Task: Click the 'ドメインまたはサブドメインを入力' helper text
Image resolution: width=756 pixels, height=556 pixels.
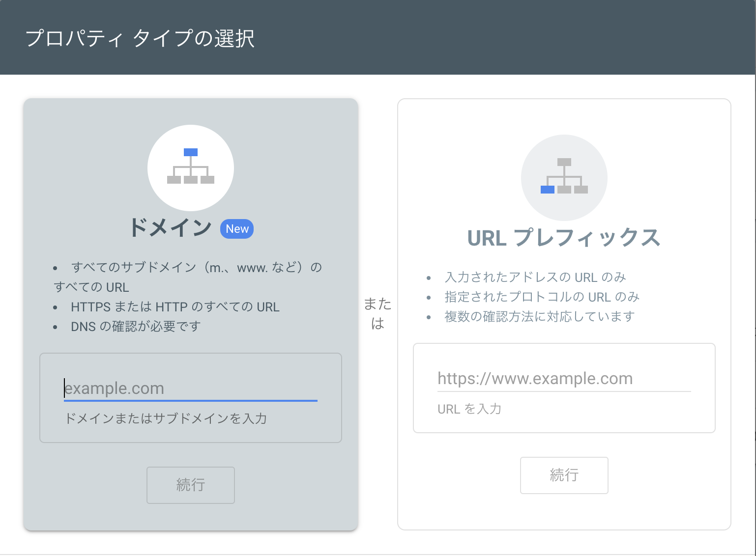Action: coord(166,418)
